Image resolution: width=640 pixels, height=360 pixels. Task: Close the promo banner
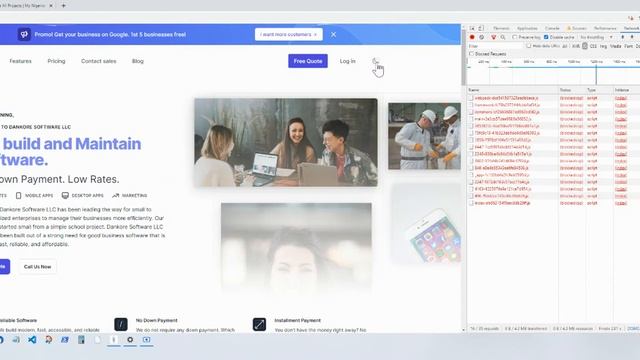[x=333, y=35]
